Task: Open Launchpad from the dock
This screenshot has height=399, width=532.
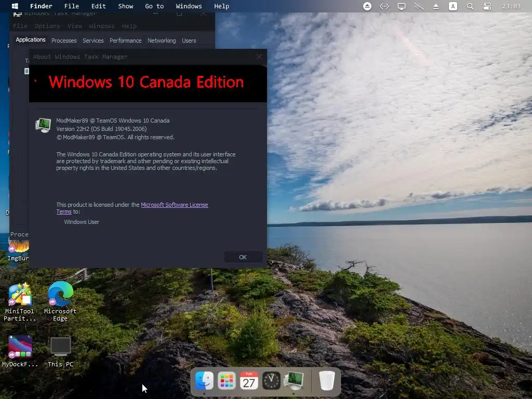Action: click(227, 381)
